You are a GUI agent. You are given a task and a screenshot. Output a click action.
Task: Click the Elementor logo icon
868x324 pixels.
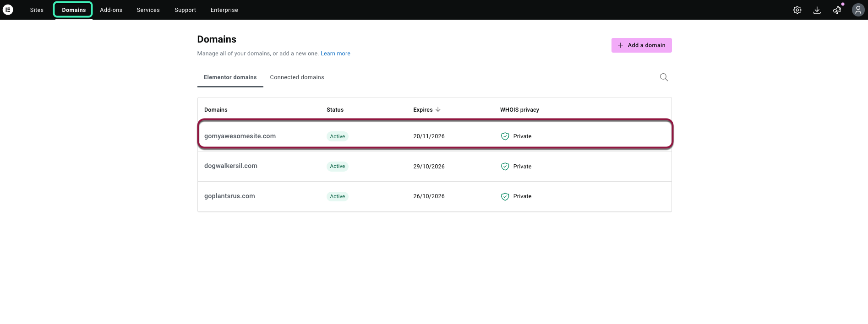pyautogui.click(x=8, y=10)
